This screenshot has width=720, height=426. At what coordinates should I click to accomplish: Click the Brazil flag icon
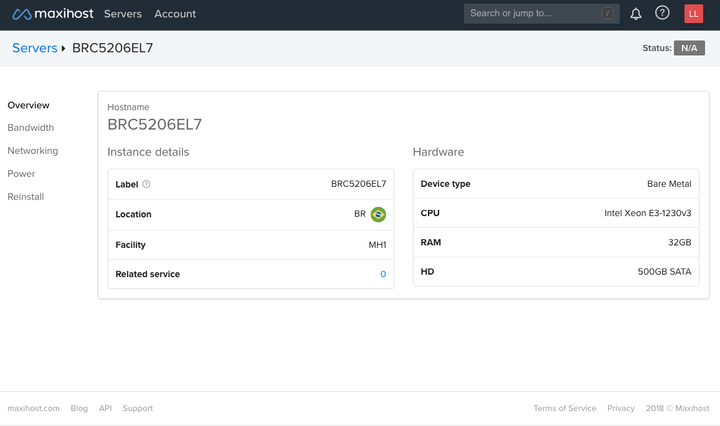point(378,214)
